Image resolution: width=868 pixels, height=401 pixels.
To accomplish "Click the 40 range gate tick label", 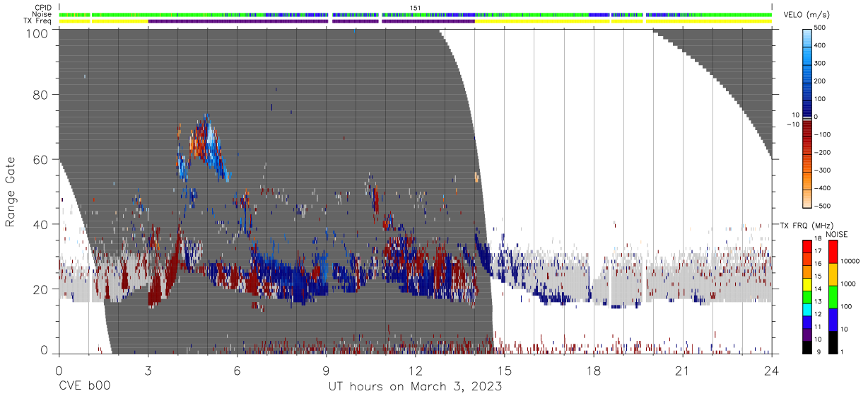I will (41, 224).
